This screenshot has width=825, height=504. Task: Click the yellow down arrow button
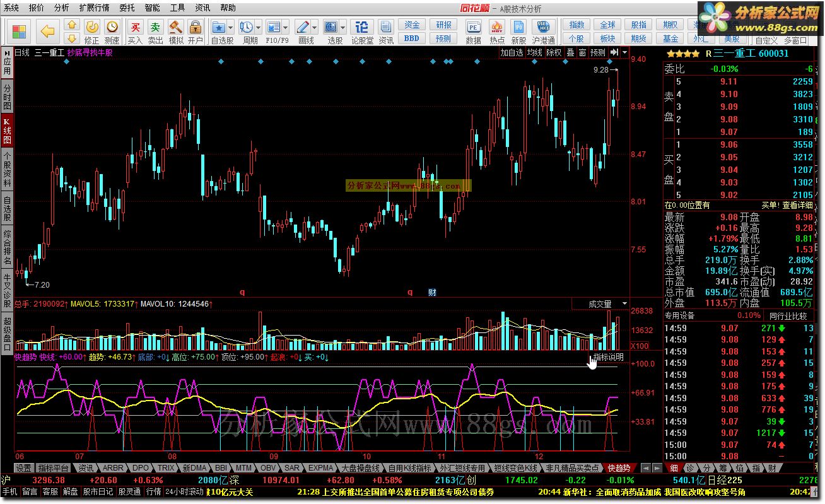(72, 38)
